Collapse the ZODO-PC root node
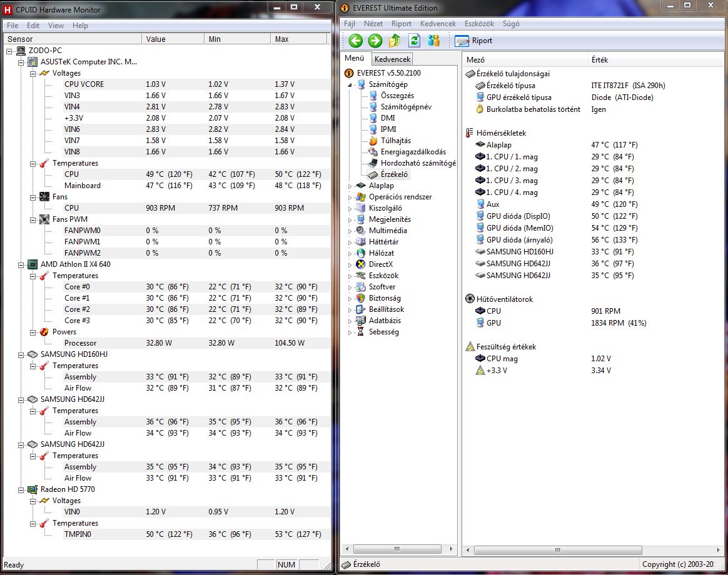Screen dimensions: 728x575 click(x=9, y=51)
